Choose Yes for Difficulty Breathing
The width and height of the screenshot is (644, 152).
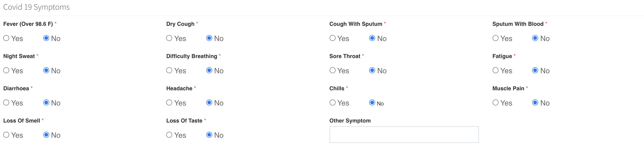pyautogui.click(x=169, y=70)
